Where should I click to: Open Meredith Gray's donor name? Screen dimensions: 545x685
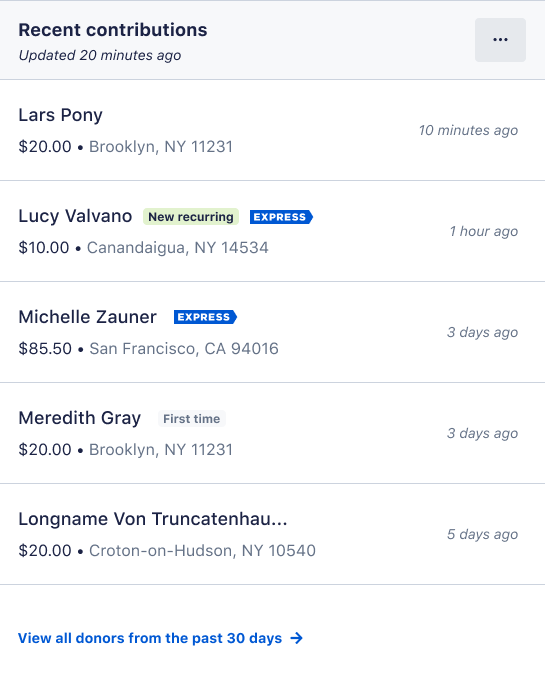coord(79,418)
